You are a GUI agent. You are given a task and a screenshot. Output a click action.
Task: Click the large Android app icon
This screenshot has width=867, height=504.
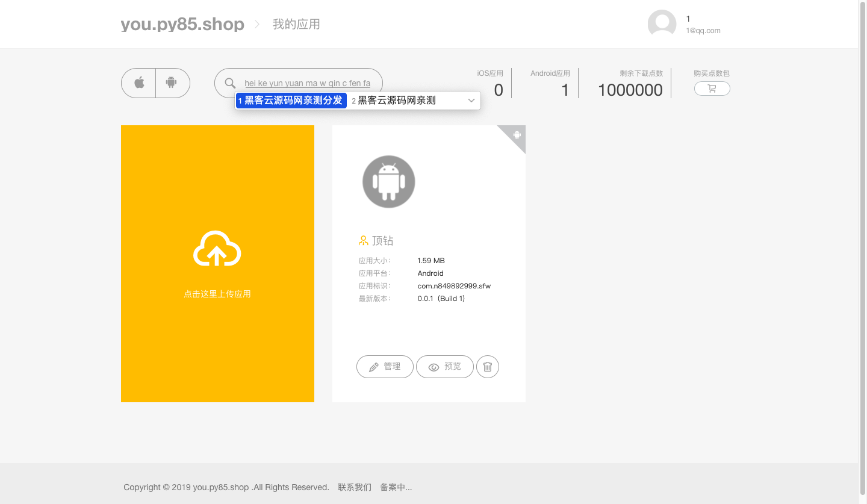(389, 182)
